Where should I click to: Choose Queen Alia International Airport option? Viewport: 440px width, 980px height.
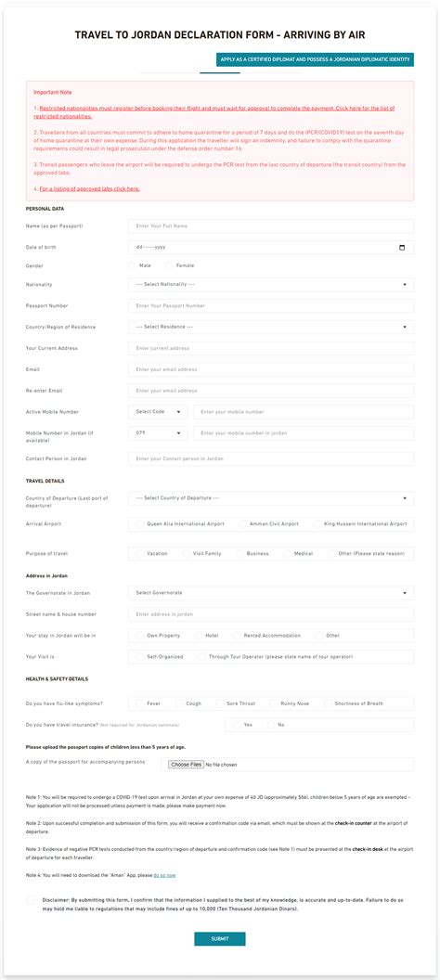(x=140, y=523)
